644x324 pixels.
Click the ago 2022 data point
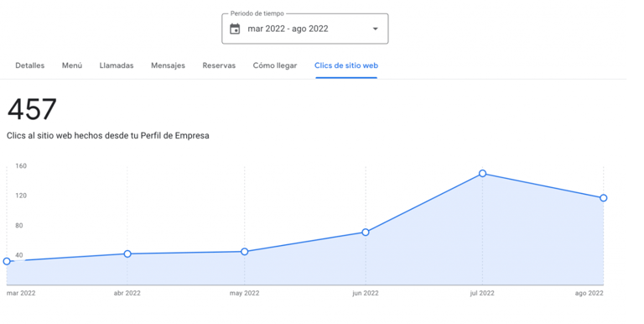pyautogui.click(x=604, y=198)
